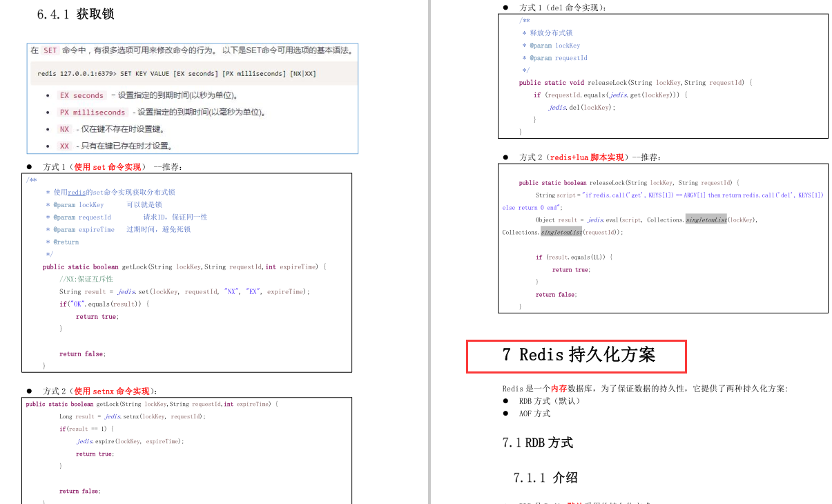The height and width of the screenshot is (504, 832).
Task: Click code line "String result = jedis.set(...)"
Action: [x=185, y=292]
